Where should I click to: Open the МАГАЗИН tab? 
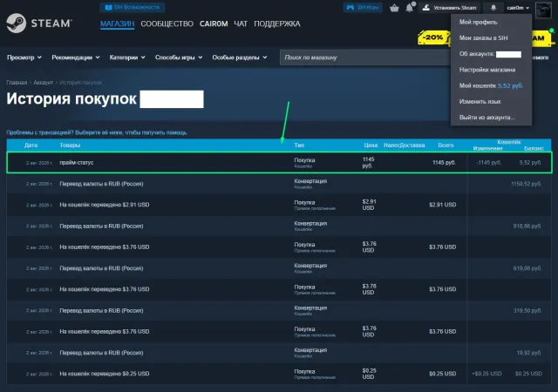(x=117, y=24)
